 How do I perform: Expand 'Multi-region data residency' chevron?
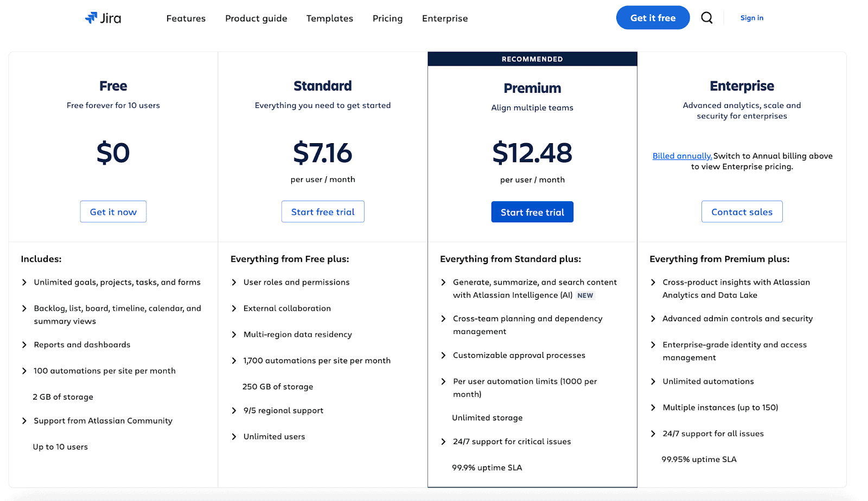(x=234, y=335)
